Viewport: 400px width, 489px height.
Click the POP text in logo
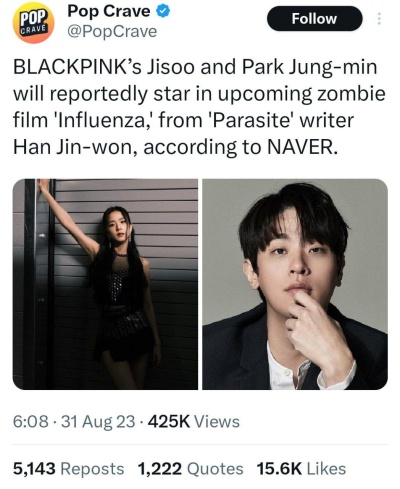[x=33, y=18]
